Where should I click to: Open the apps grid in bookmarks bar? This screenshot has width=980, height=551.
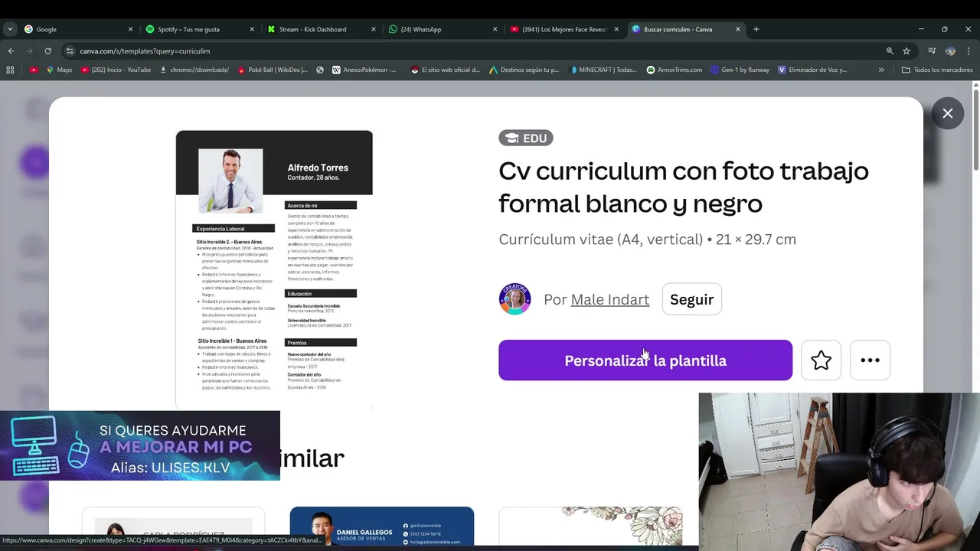point(10,70)
